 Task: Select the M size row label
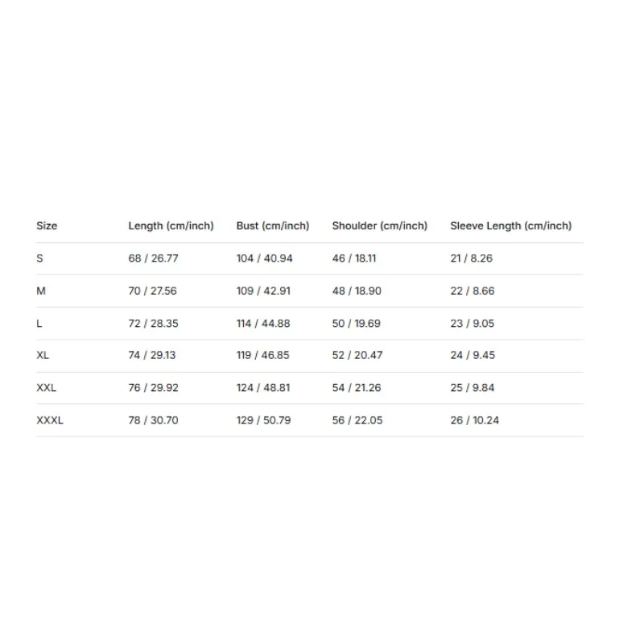pyautogui.click(x=41, y=291)
